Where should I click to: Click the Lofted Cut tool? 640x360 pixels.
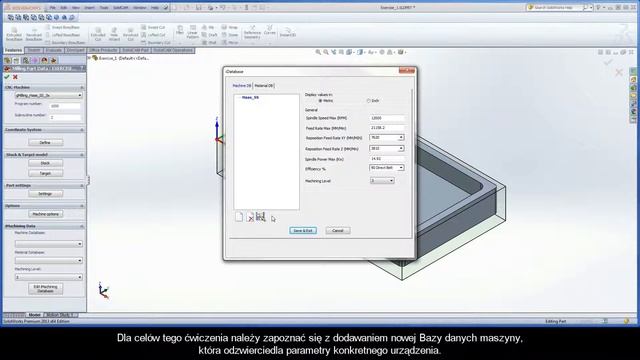pos(153,35)
